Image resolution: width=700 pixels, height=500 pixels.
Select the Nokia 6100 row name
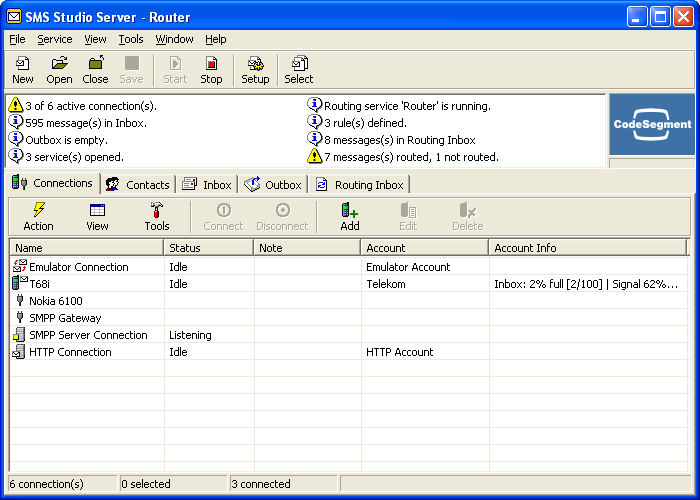tap(56, 301)
